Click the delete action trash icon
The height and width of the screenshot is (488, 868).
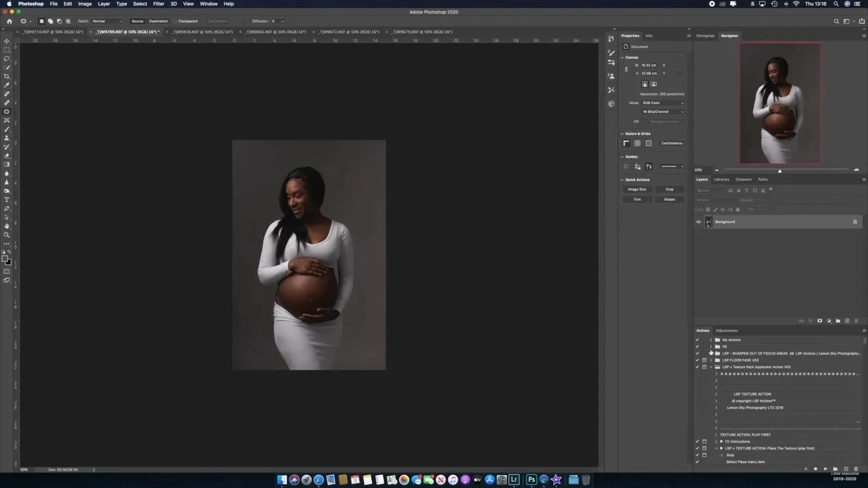coord(856,469)
